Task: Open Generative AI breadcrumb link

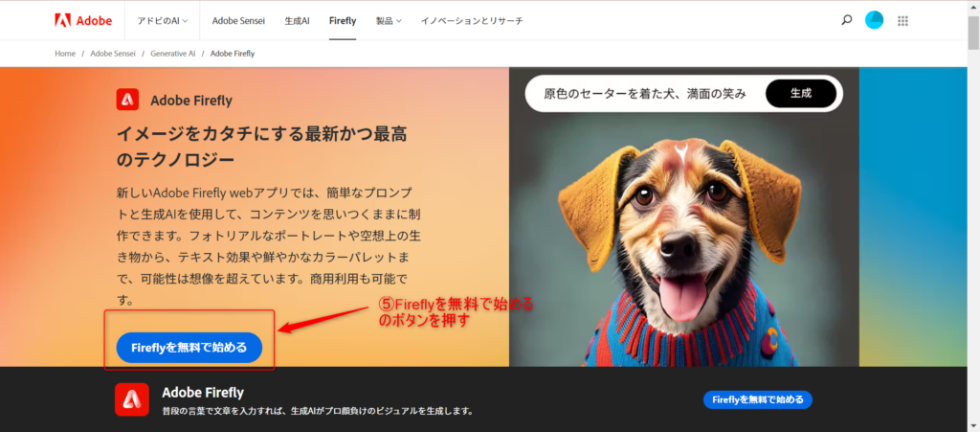Action: (172, 54)
